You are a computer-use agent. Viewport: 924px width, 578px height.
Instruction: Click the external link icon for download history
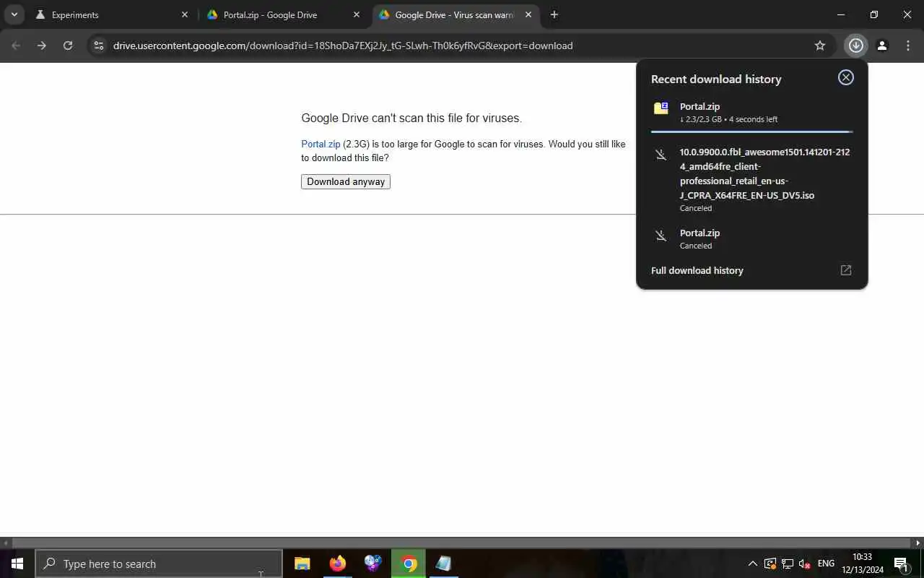pos(845,270)
